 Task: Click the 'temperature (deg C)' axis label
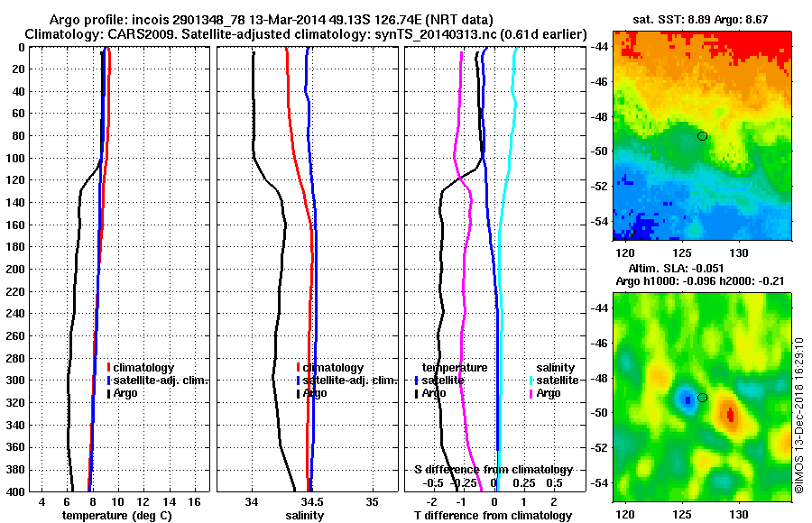(x=117, y=516)
